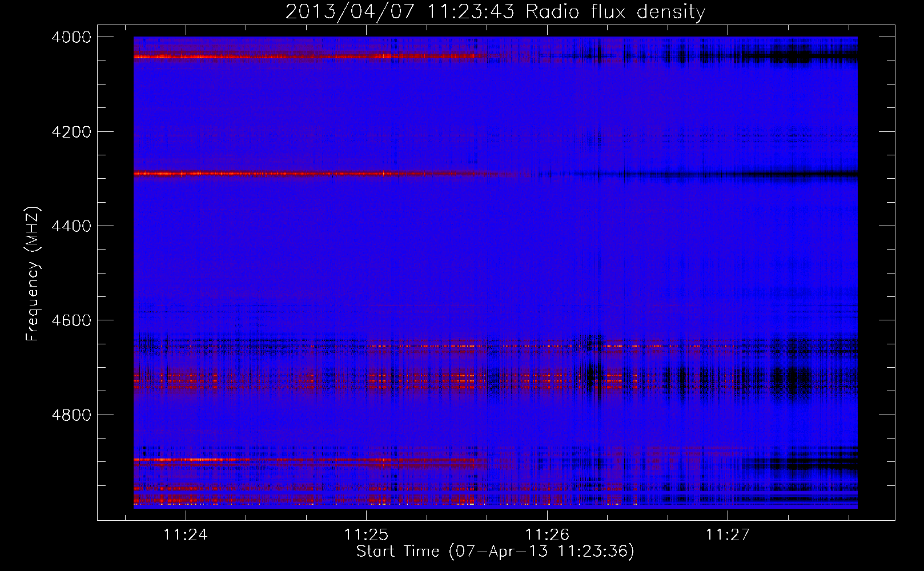The height and width of the screenshot is (571, 924).
Task: Click the 4400 frequency tick label
Action: click(x=71, y=226)
